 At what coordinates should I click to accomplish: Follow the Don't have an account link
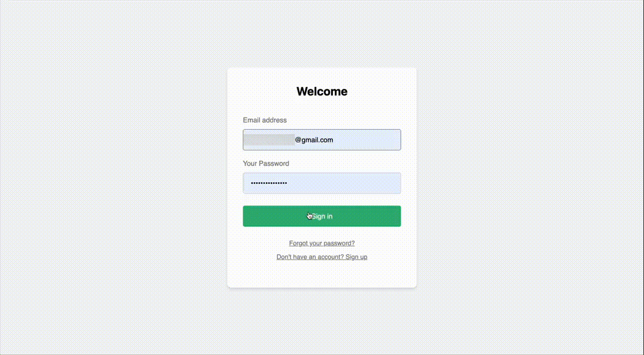(322, 257)
